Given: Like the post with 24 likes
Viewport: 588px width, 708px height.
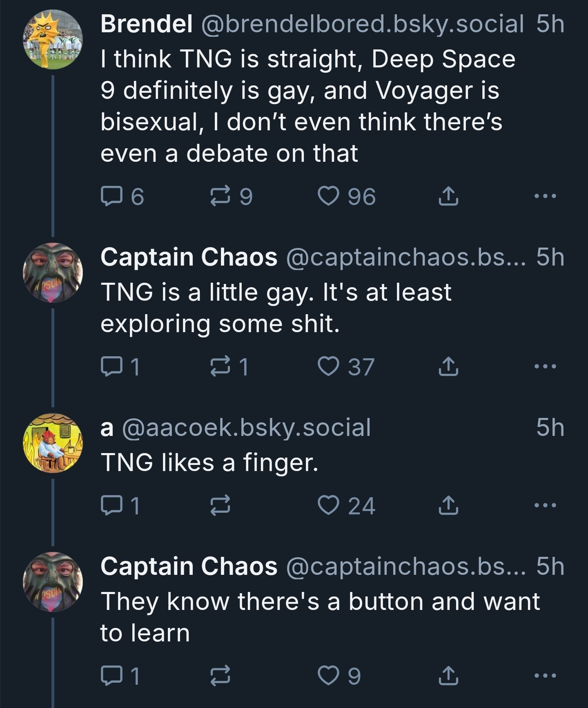Looking at the screenshot, I should (x=329, y=506).
